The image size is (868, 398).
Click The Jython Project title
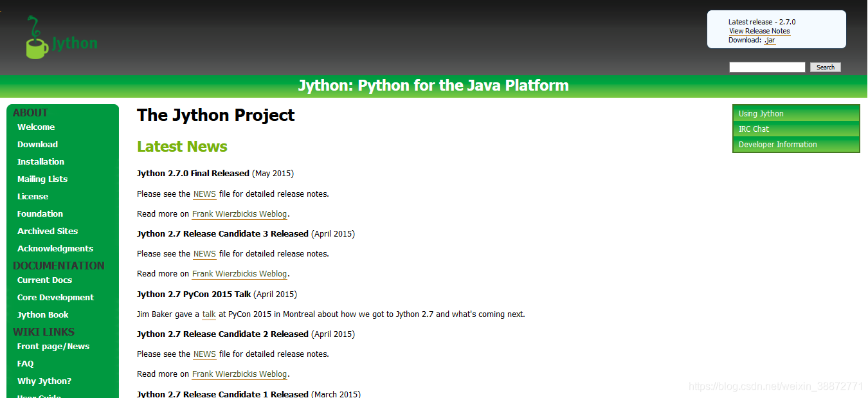[215, 115]
